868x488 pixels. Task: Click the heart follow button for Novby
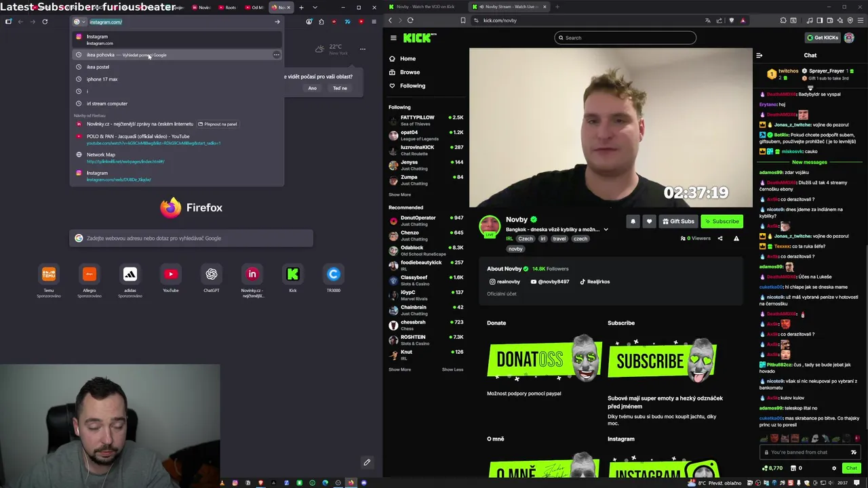pos(649,222)
